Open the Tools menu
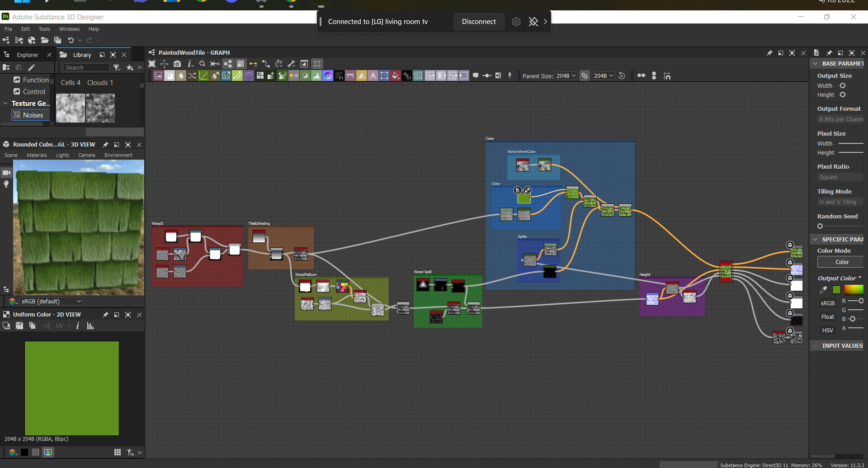This screenshot has width=868, height=468. pos(44,29)
